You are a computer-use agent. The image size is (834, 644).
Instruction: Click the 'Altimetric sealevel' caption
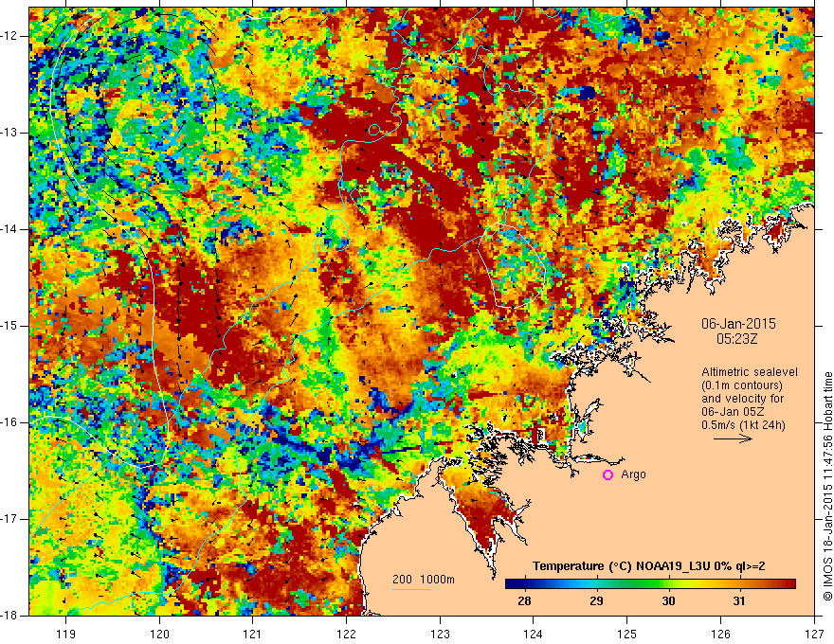750,372
